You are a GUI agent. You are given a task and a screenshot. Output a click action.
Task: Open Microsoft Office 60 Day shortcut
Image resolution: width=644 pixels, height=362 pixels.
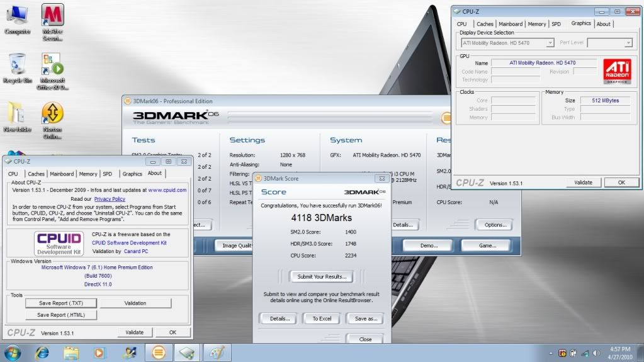point(53,71)
